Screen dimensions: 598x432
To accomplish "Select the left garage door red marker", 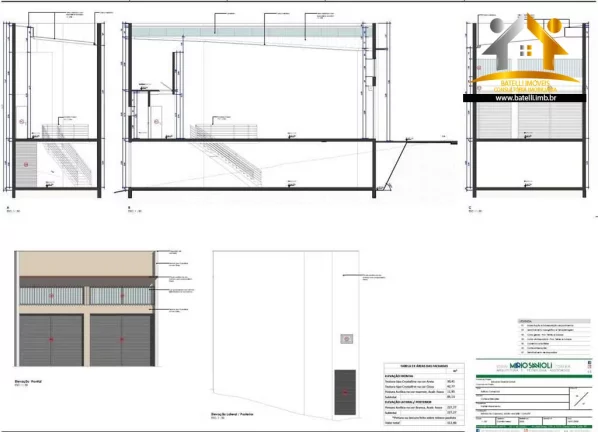I will pos(51,339).
